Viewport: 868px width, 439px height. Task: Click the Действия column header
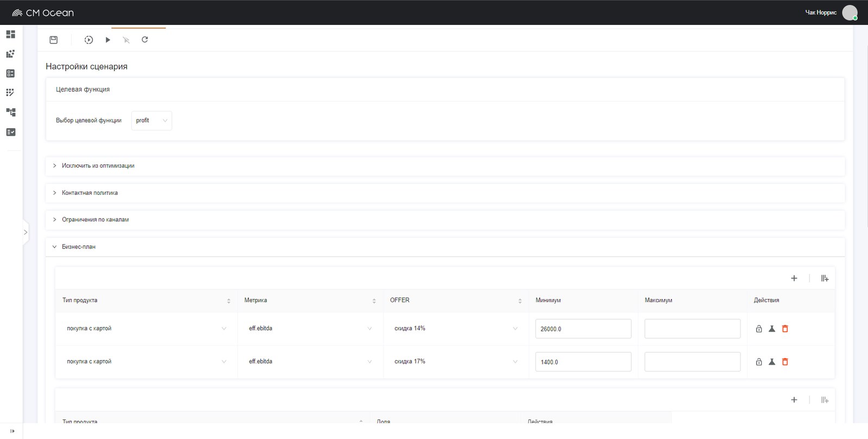coord(766,300)
